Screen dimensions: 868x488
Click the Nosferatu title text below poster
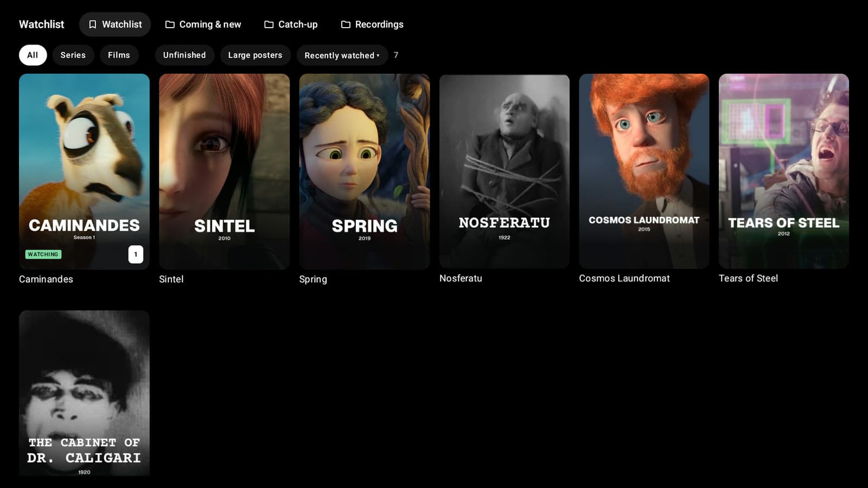click(461, 278)
